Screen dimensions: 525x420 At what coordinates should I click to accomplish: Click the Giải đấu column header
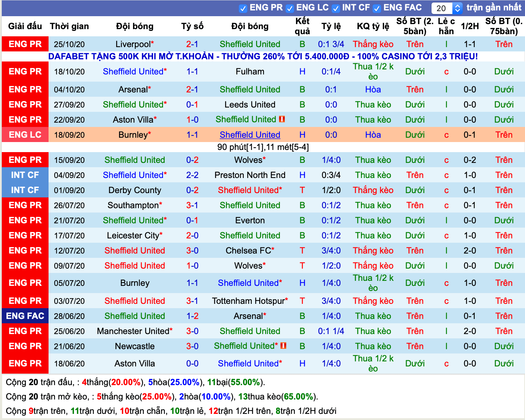pyautogui.click(x=25, y=26)
